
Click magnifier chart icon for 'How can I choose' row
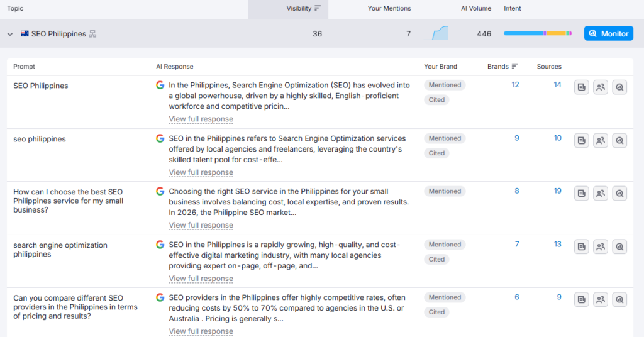point(619,193)
